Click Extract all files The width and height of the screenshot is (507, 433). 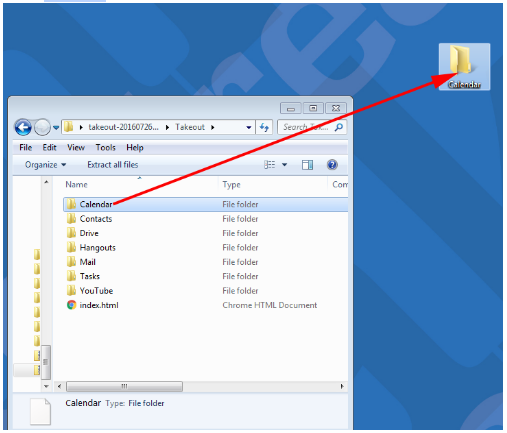[113, 165]
